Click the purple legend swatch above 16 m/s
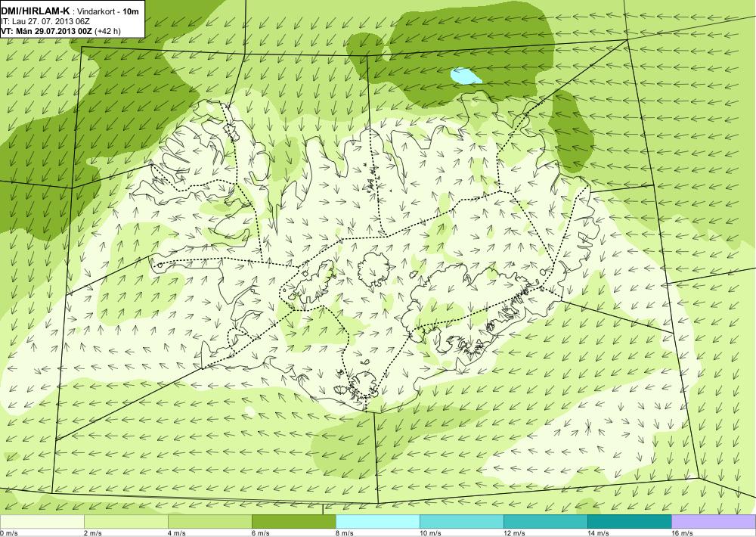 714,522
